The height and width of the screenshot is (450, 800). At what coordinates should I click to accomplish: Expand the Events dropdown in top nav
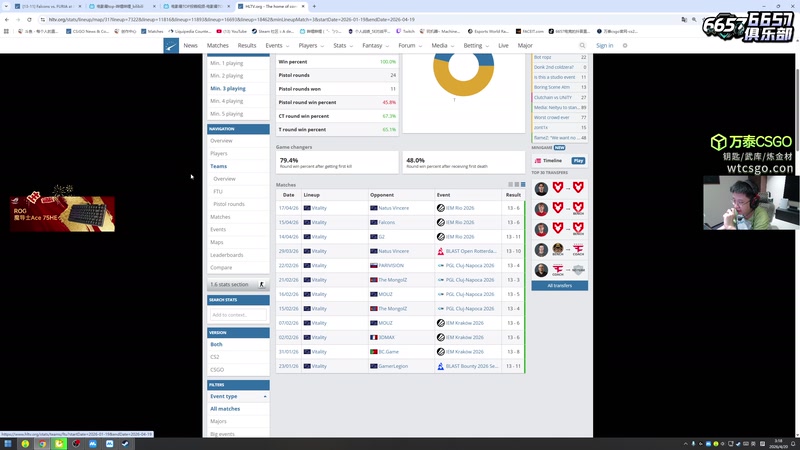277,46
